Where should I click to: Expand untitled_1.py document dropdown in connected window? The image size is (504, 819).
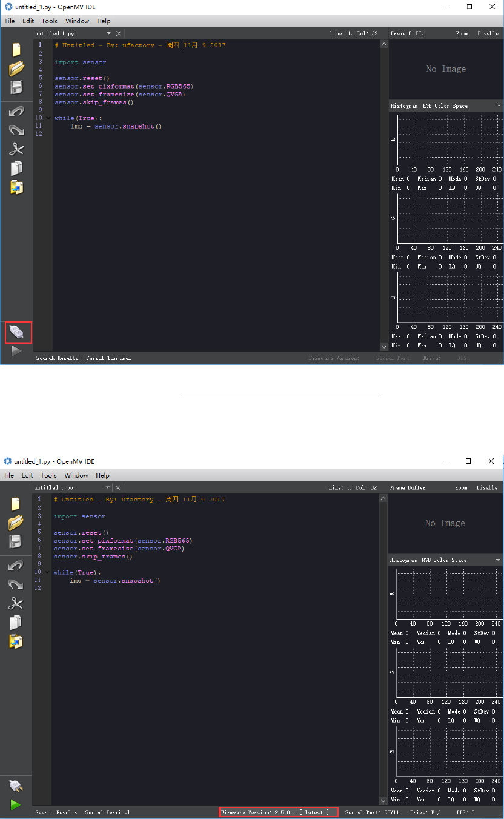click(x=108, y=487)
